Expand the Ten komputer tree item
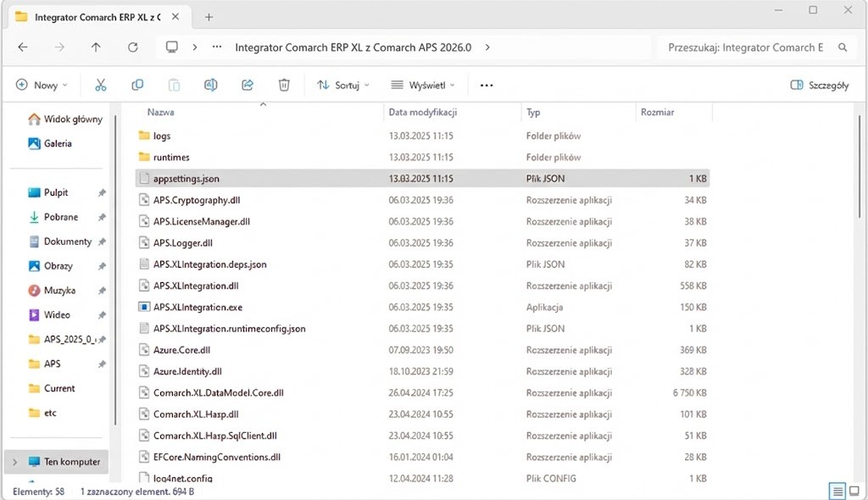This screenshot has height=500, width=868. (x=15, y=461)
